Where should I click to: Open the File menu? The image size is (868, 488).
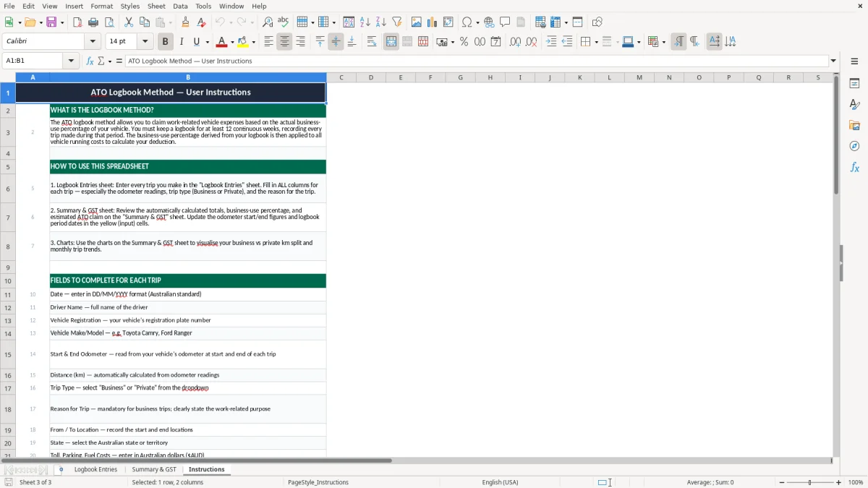click(9, 6)
